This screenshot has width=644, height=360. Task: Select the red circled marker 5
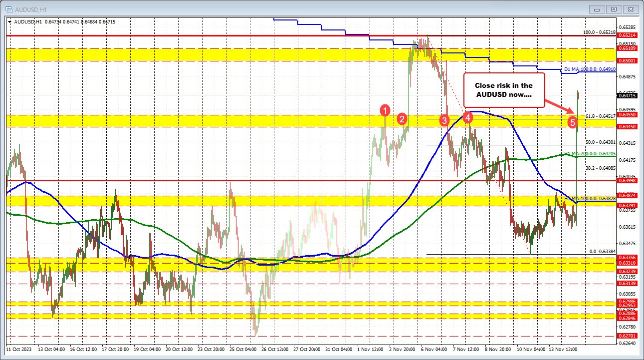[572, 121]
